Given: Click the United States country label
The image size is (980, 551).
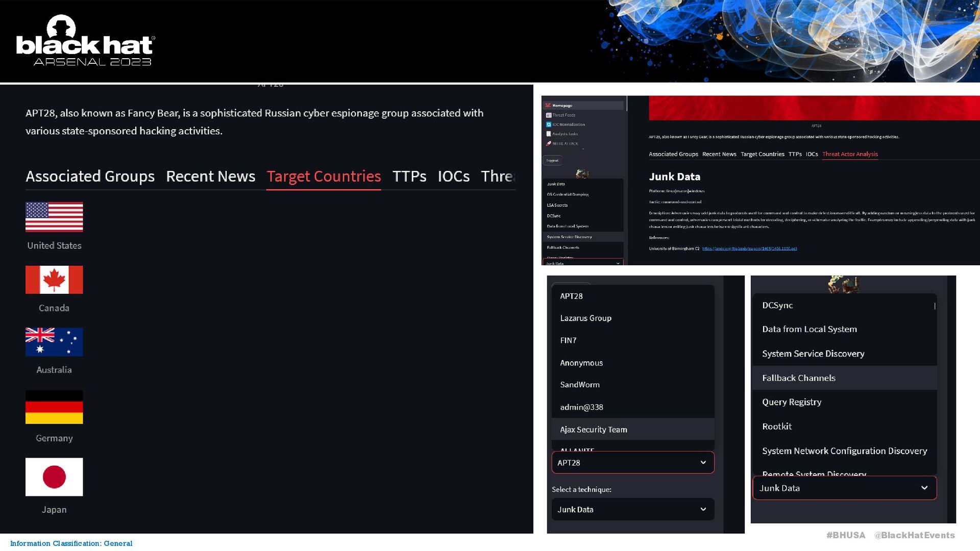Looking at the screenshot, I should [54, 245].
